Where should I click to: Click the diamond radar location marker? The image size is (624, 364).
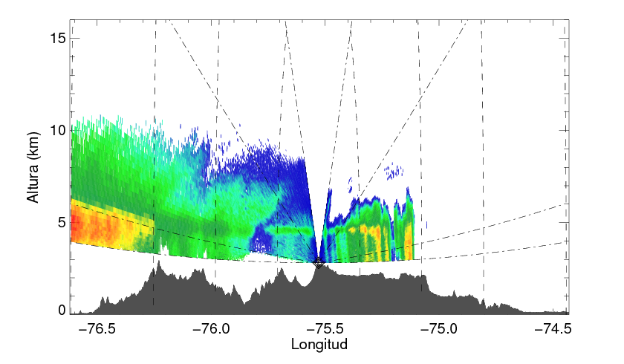(319, 262)
